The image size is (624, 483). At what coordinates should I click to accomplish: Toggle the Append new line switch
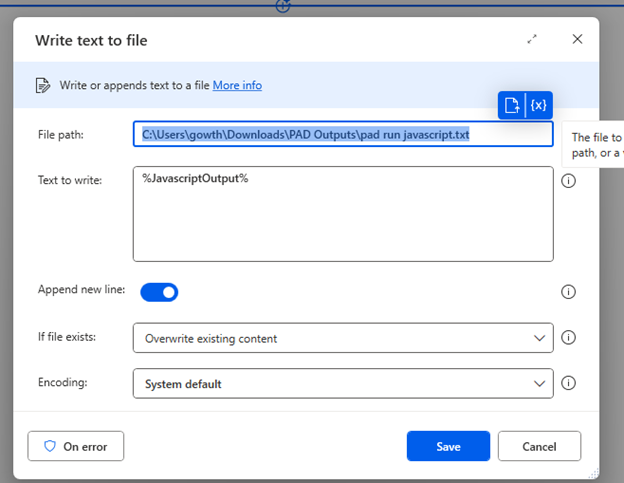pos(159,292)
